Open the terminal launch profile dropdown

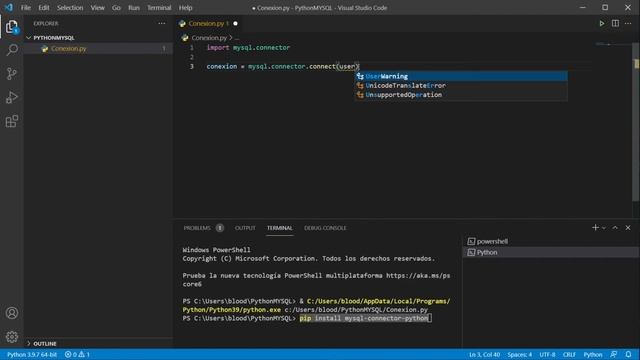pyautogui.click(x=604, y=228)
